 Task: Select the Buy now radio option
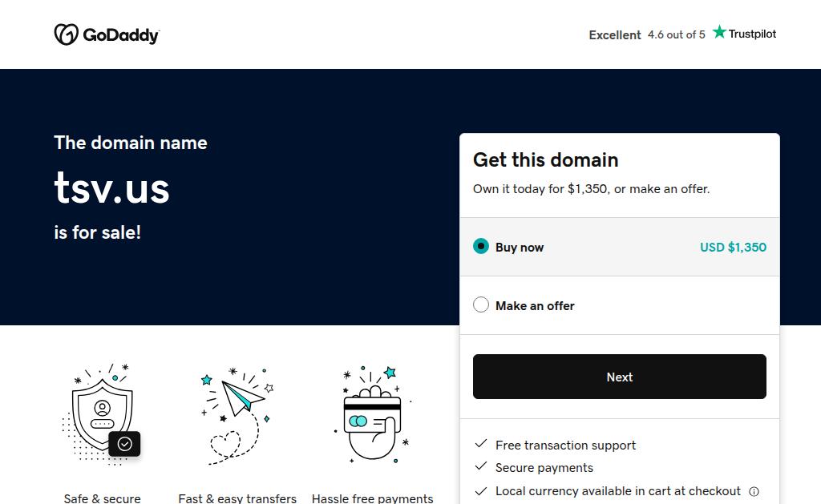coord(481,247)
